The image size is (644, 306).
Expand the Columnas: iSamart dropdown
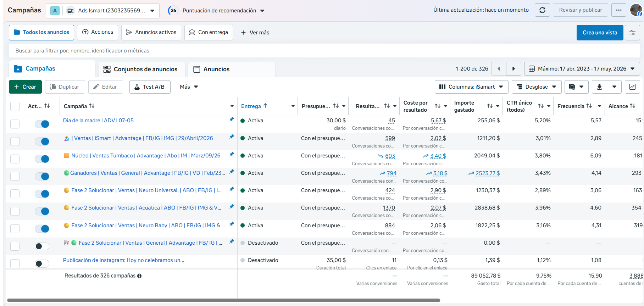coord(471,87)
